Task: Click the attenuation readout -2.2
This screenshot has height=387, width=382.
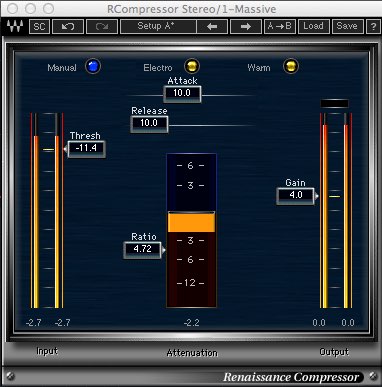Action: point(192,323)
